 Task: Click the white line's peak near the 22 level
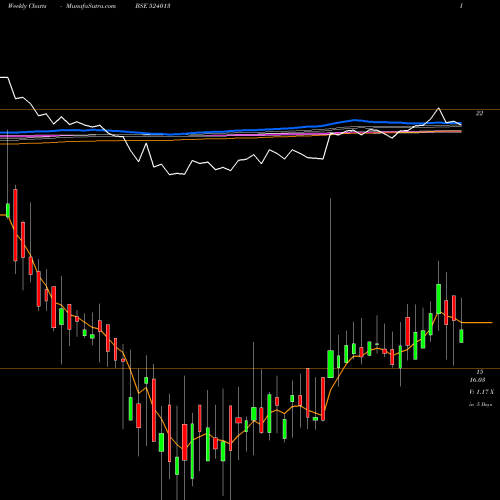pos(438,108)
